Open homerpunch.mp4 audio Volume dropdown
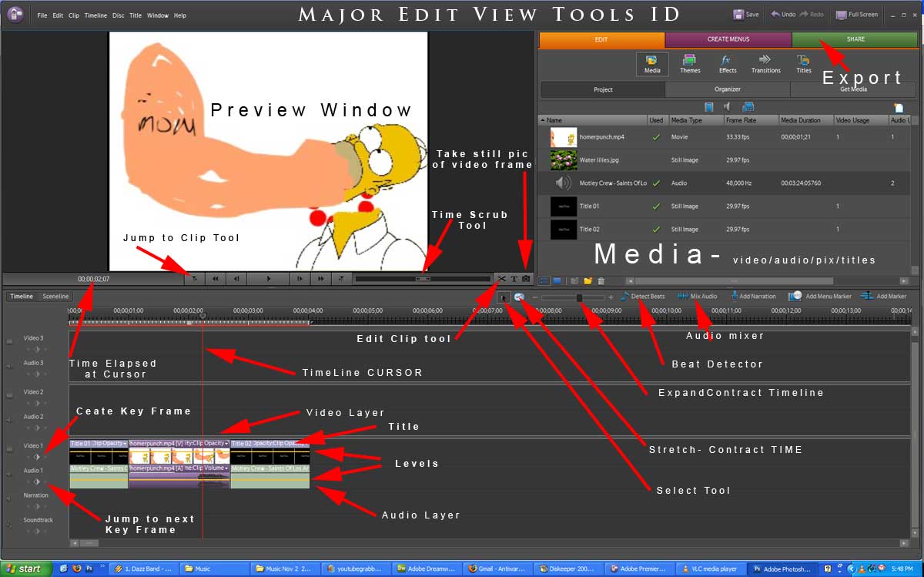This screenshot has height=577, width=924. coord(226,468)
